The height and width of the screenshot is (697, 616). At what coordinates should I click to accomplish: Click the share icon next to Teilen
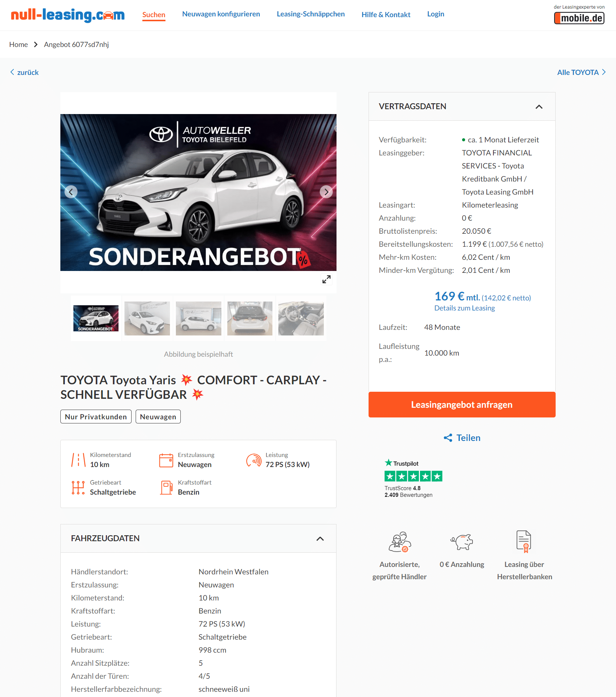448,438
